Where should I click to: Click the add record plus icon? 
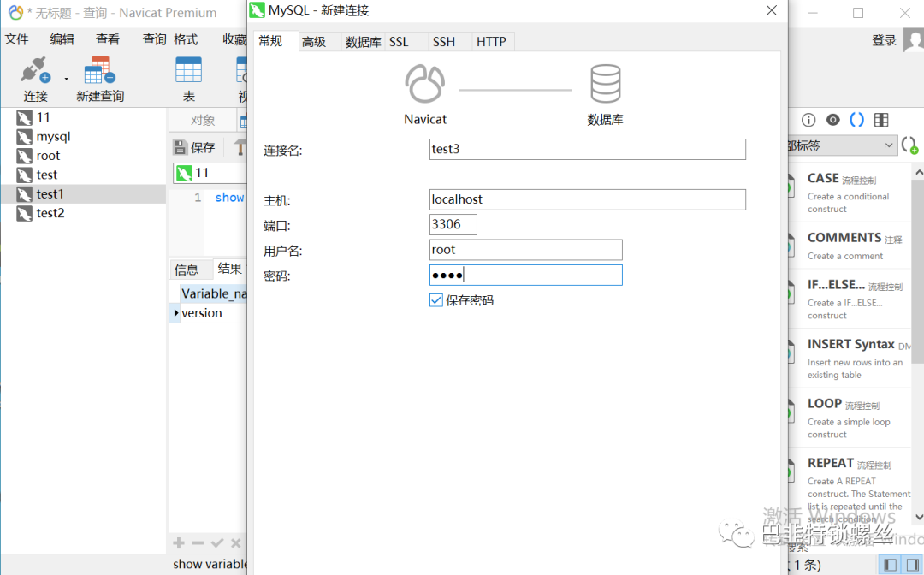[179, 543]
